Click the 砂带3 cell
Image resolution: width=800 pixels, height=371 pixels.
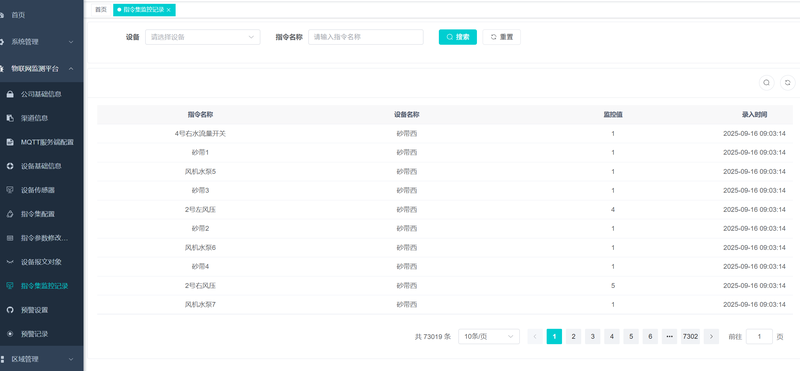coord(201,190)
